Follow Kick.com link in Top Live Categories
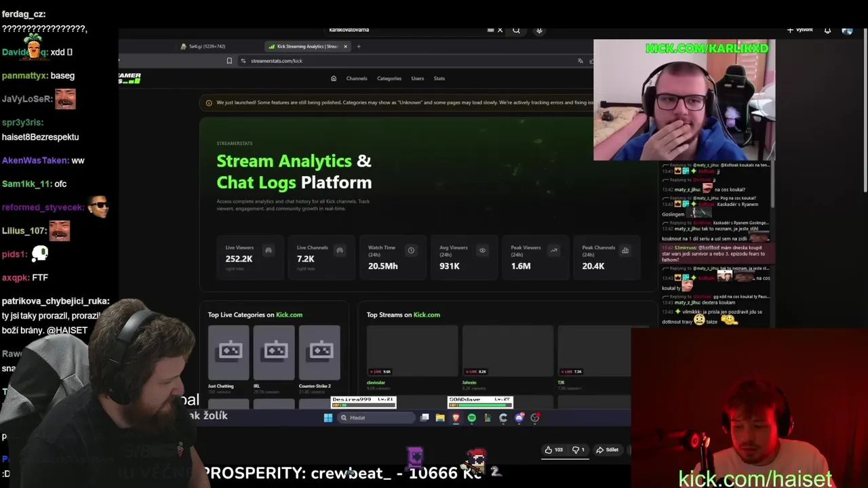Viewport: 868px width, 488px height. [x=289, y=315]
